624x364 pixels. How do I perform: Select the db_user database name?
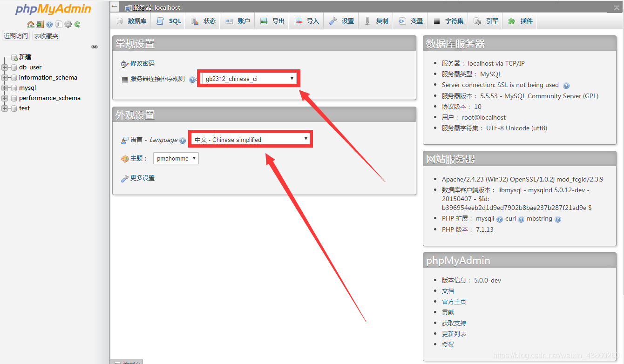point(30,67)
